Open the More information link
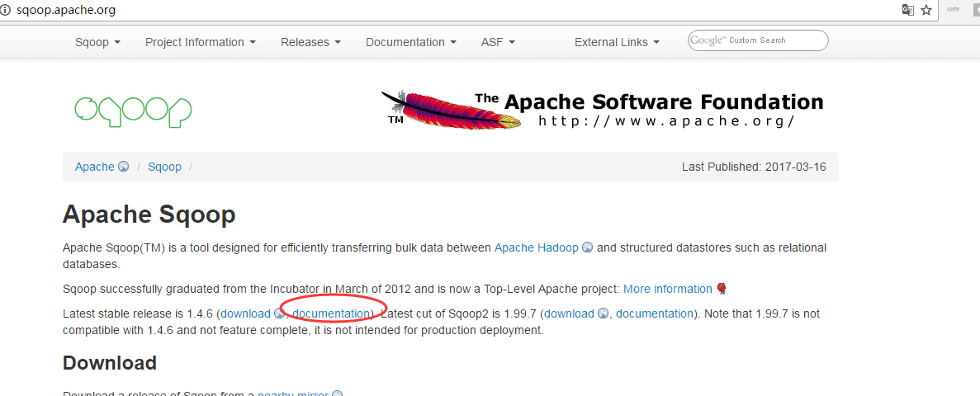The image size is (980, 396). 667,290
